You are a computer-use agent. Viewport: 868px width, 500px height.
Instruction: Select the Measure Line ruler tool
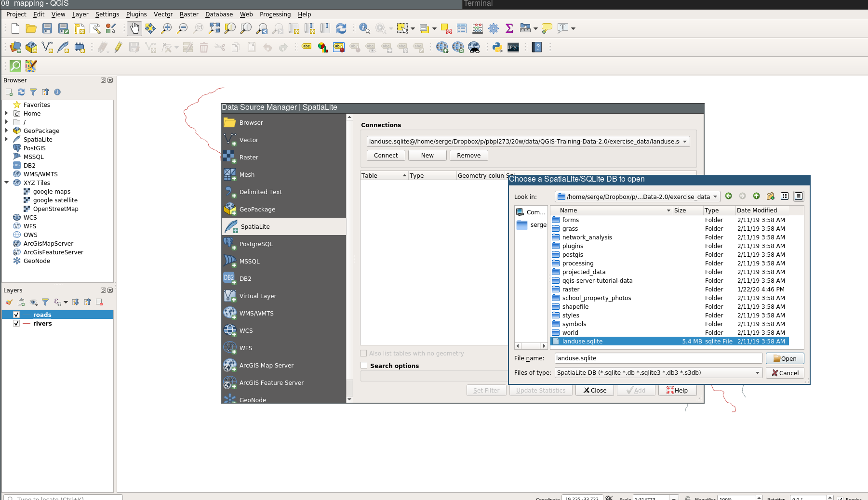coord(524,28)
